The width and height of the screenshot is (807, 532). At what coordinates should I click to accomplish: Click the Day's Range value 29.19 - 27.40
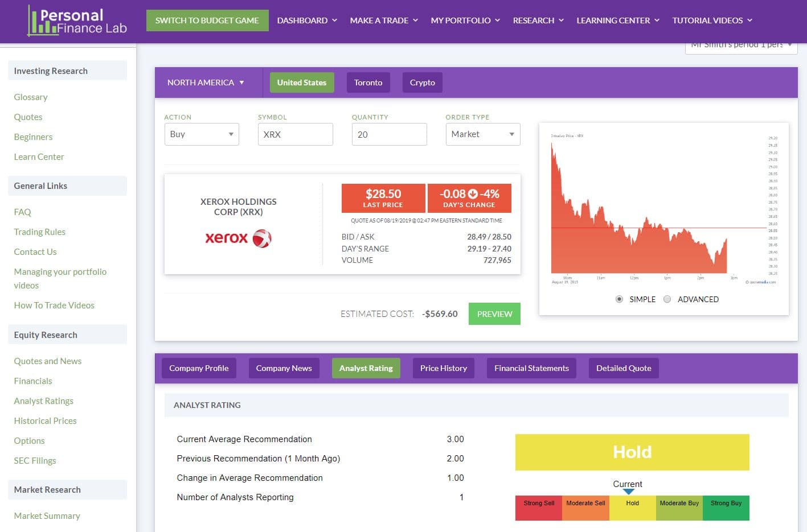pos(489,249)
